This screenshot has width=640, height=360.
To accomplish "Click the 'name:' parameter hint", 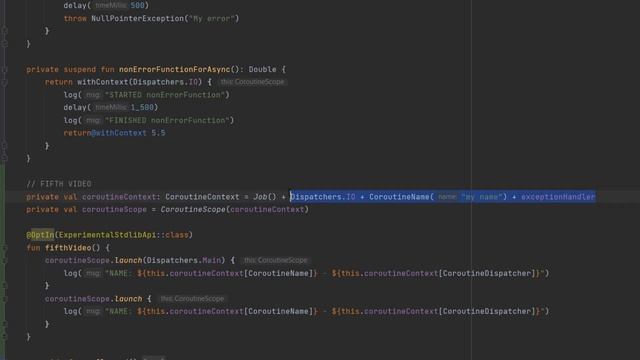I will (x=447, y=197).
